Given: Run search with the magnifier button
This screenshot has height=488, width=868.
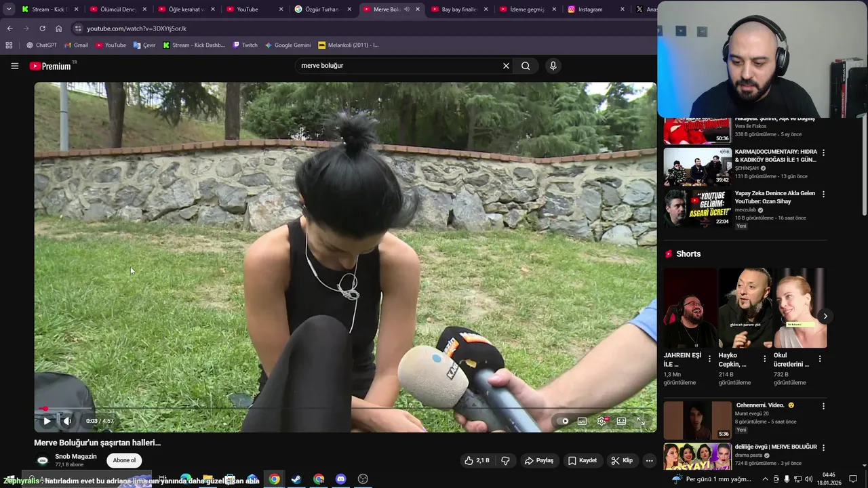Looking at the screenshot, I should (x=526, y=66).
